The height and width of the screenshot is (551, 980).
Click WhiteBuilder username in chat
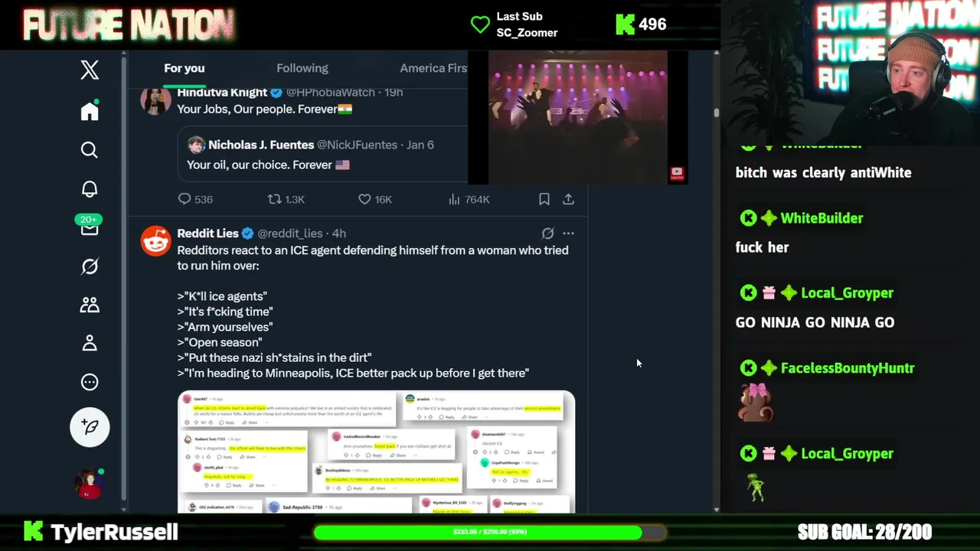click(822, 218)
